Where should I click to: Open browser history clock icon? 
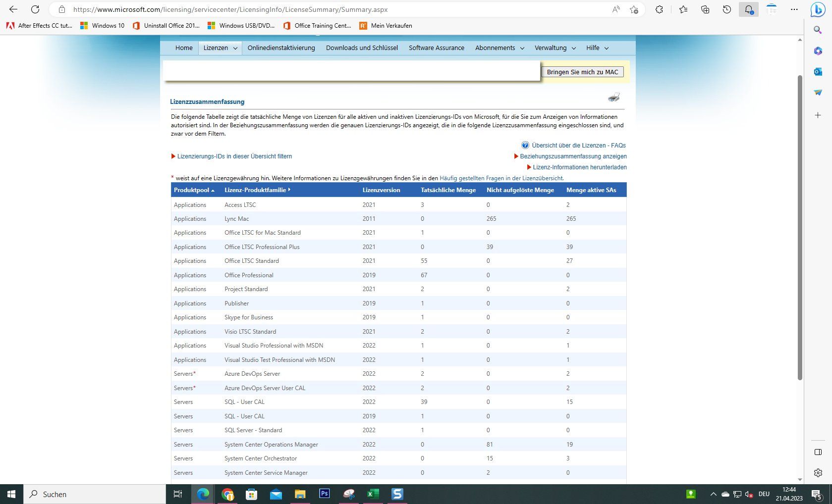click(727, 9)
